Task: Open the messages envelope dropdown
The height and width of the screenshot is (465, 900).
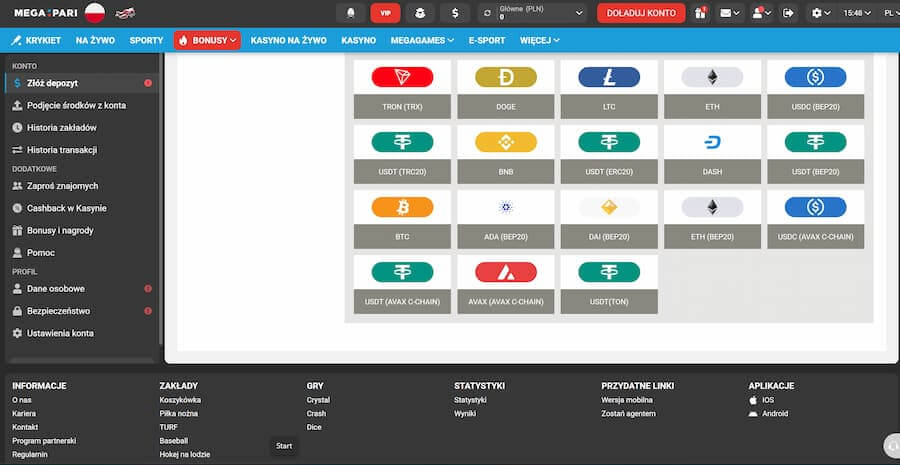Action: coord(730,13)
